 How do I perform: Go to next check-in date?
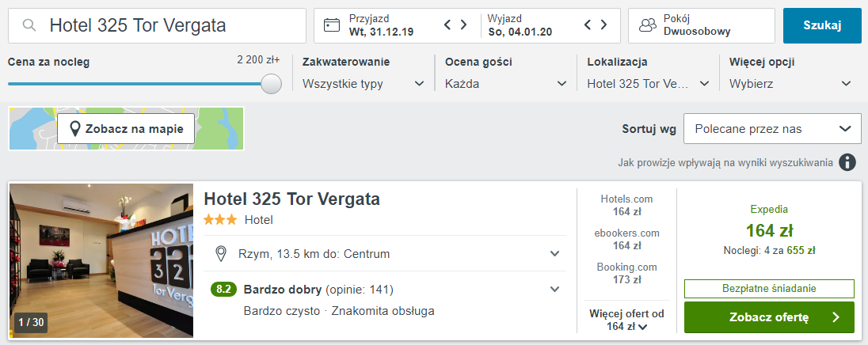(465, 25)
